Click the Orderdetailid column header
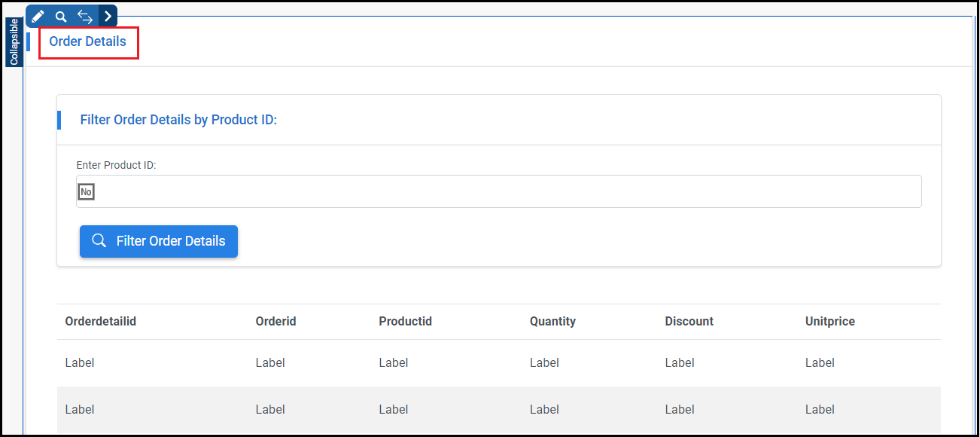Screen dimensions: 980x437 point(101,321)
